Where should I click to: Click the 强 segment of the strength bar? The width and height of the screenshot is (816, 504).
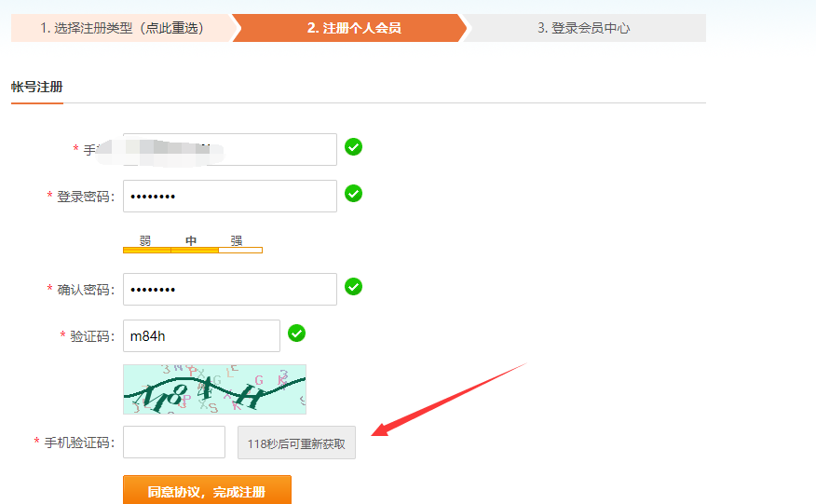click(239, 249)
